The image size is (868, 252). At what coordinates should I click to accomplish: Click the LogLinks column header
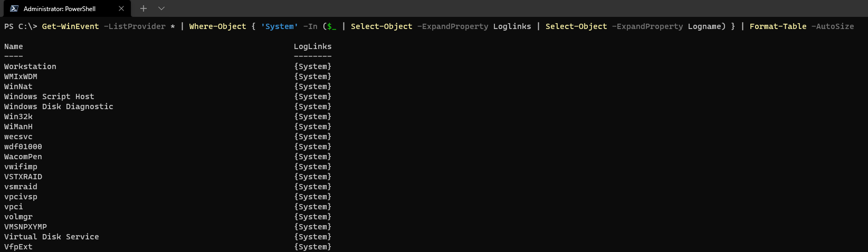313,46
